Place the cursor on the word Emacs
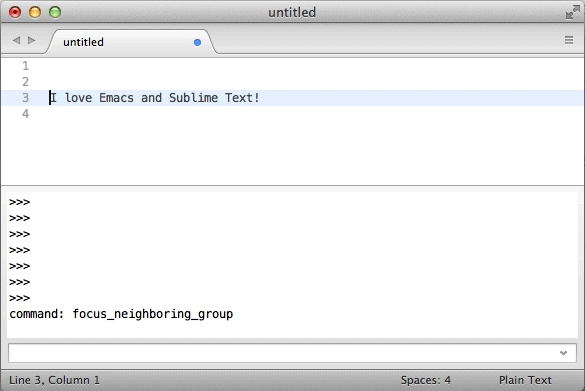 pyautogui.click(x=116, y=98)
